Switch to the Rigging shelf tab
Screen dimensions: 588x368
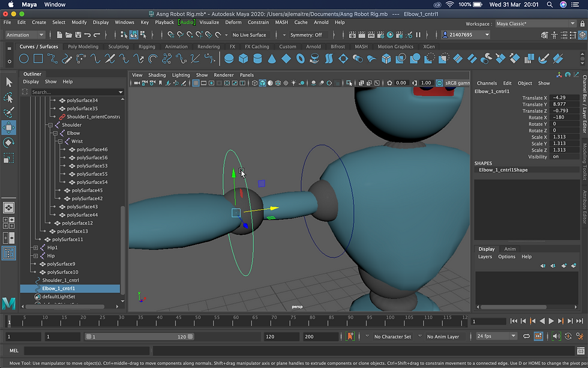[x=146, y=46]
